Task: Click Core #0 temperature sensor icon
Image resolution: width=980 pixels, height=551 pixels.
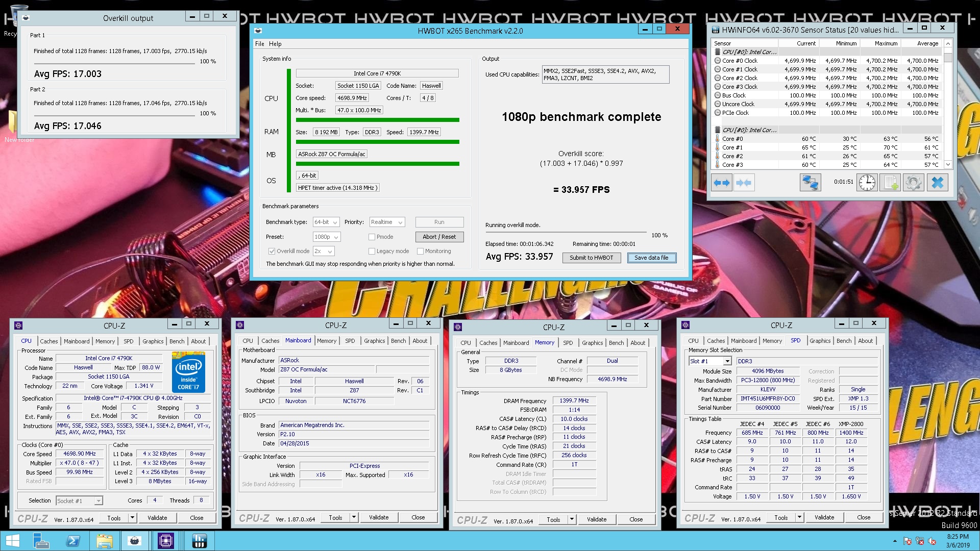Action: tap(717, 139)
